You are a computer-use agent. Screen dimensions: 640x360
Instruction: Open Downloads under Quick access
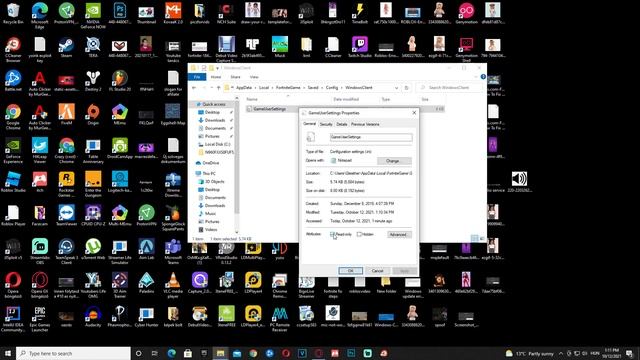pos(215,120)
